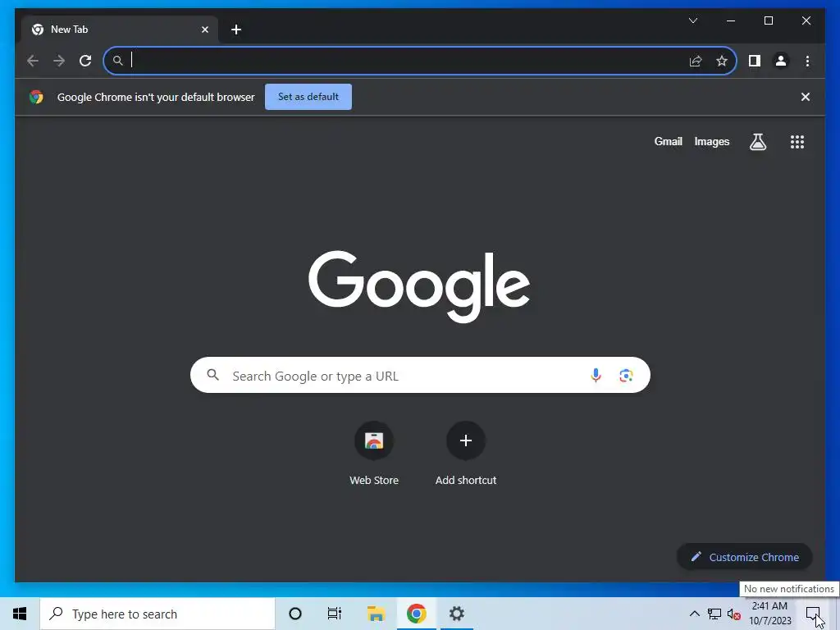
Task: Open File Explorer from taskbar
Action: point(376,614)
